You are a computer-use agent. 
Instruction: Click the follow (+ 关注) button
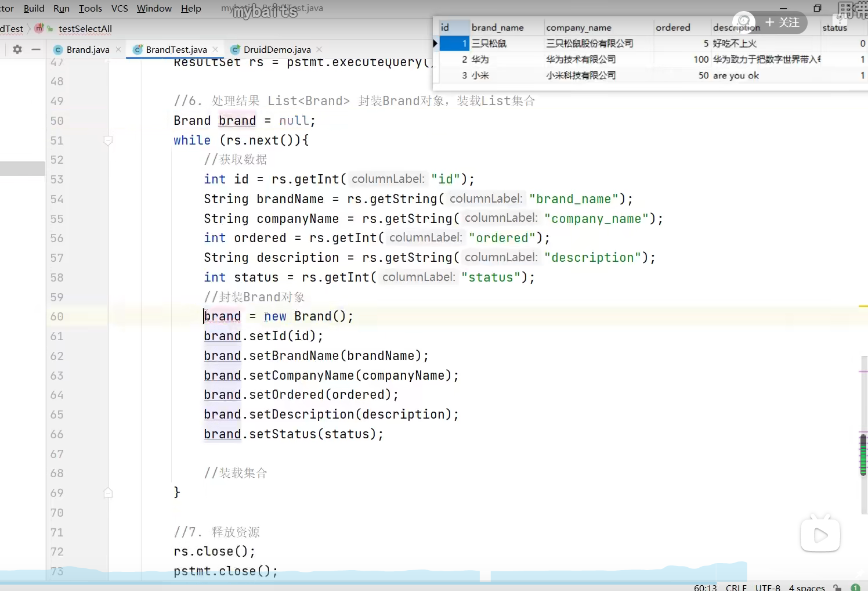click(782, 23)
